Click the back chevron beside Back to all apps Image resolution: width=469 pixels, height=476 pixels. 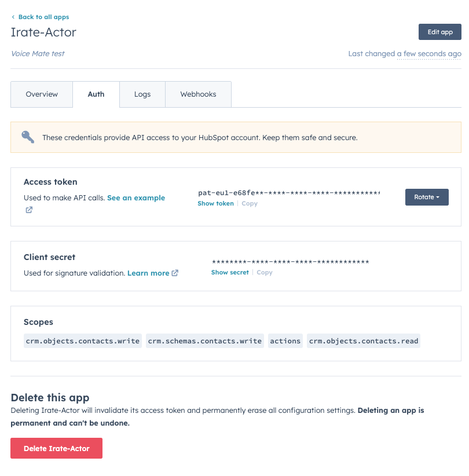pyautogui.click(x=13, y=17)
